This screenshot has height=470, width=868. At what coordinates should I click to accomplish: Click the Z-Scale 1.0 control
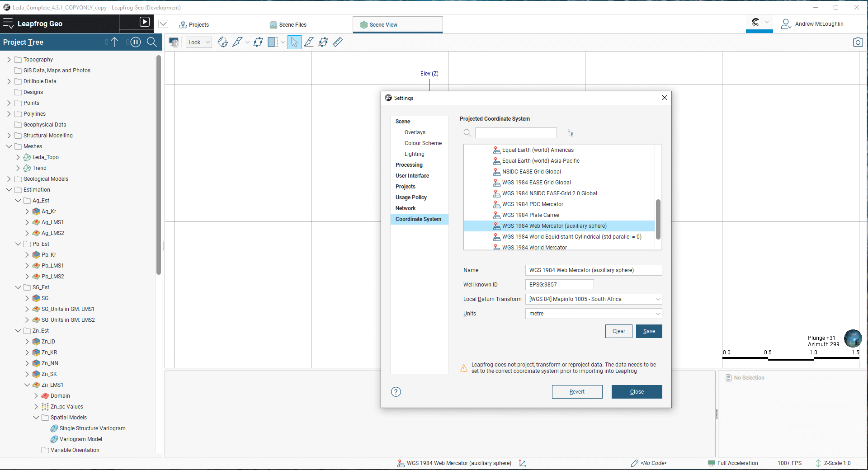833,463
